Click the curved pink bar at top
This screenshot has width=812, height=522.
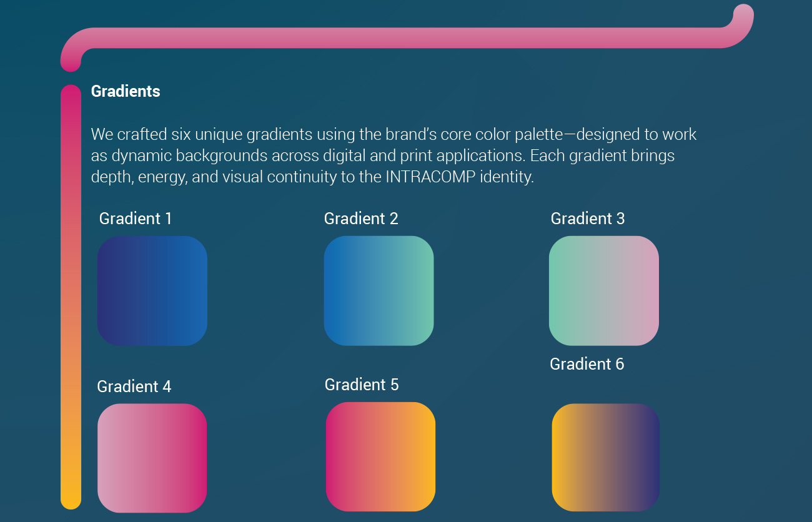coord(406,37)
